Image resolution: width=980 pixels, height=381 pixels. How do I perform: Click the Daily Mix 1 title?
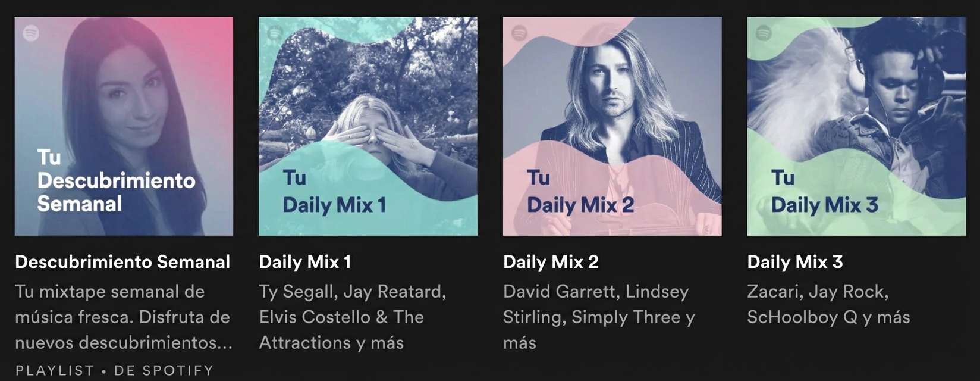pos(305,262)
